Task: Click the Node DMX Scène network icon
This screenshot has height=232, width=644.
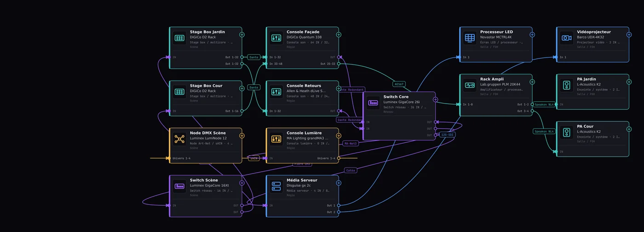Action: click(180, 139)
